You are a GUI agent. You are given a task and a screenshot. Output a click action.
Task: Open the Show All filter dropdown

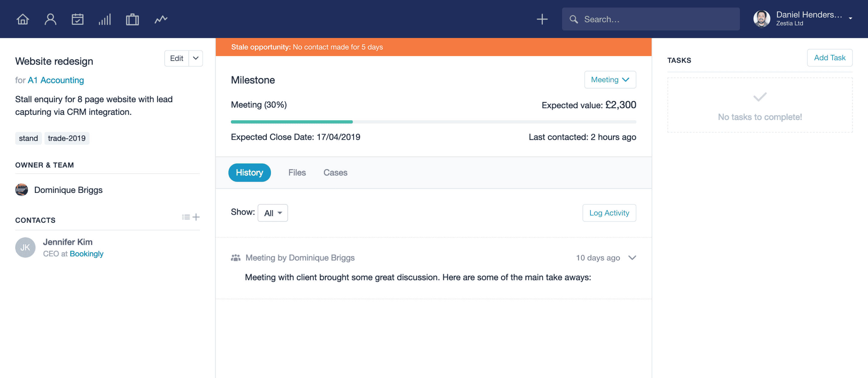click(272, 213)
